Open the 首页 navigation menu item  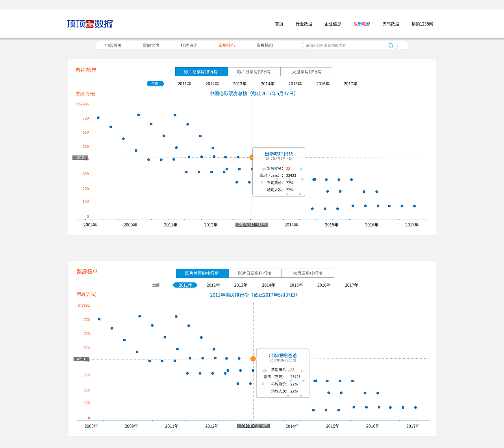279,24
